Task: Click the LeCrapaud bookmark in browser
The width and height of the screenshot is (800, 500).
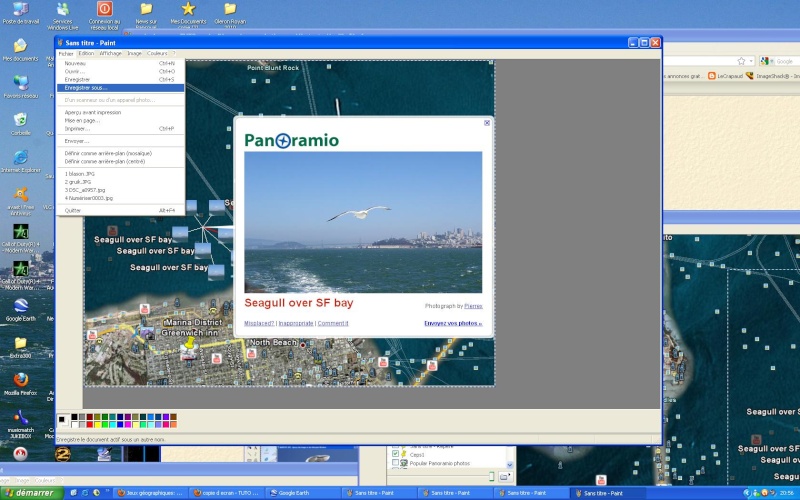Action: coord(725,76)
